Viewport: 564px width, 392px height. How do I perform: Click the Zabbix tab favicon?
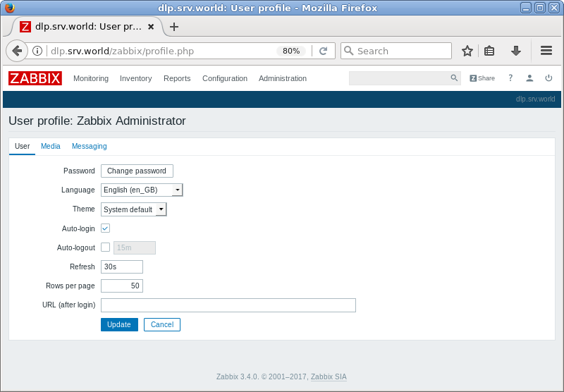click(25, 27)
